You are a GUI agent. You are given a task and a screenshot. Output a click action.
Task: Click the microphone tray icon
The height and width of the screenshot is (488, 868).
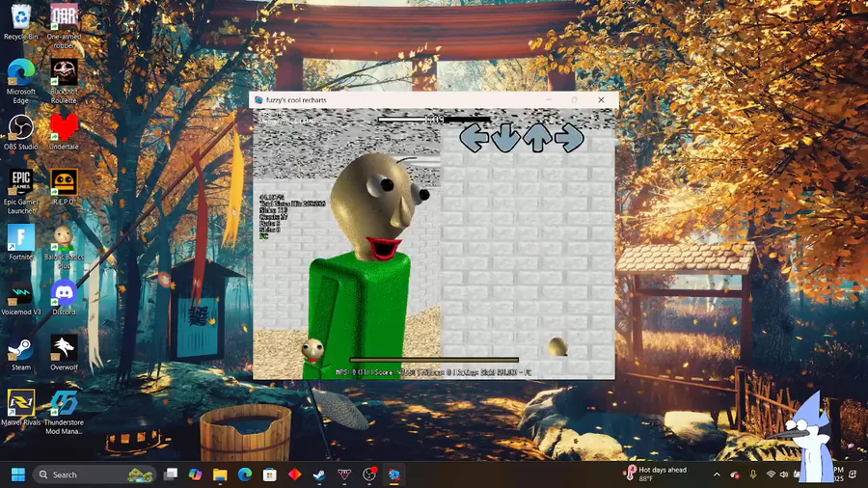753,474
